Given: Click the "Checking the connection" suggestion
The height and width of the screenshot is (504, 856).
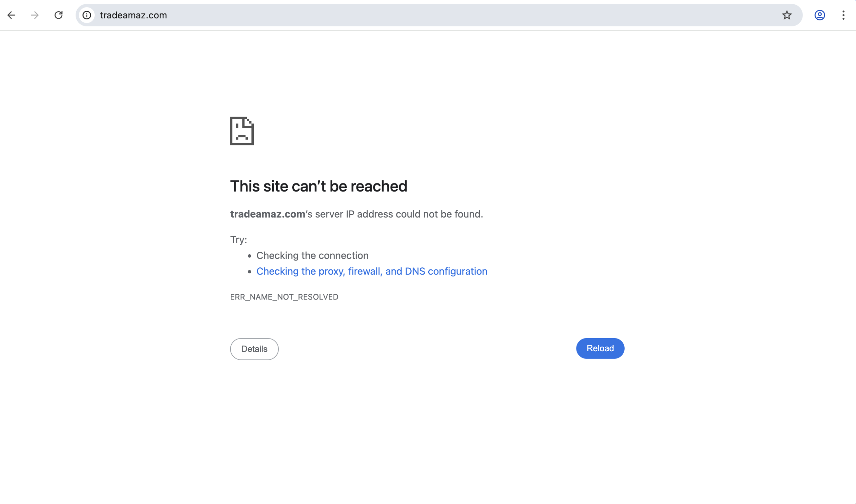Looking at the screenshot, I should [312, 255].
